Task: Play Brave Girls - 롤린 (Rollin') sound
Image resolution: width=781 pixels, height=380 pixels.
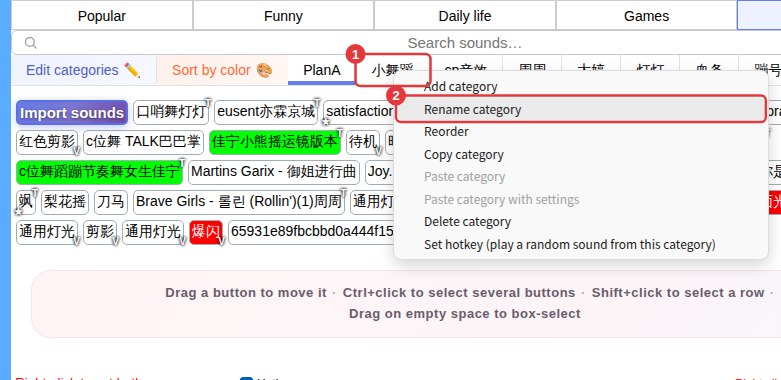Action: click(239, 202)
